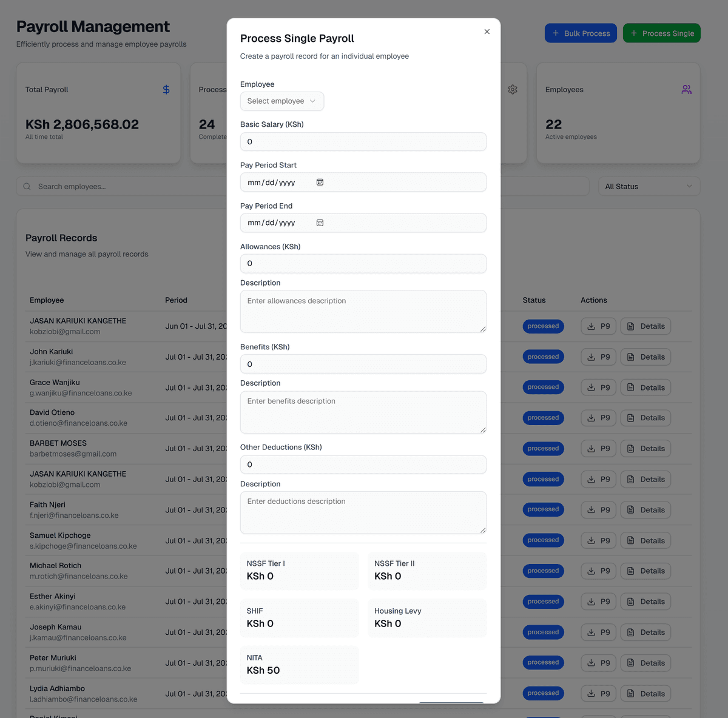Download P9 for Esther Akinyi
Image resolution: width=728 pixels, height=718 pixels.
[598, 602]
